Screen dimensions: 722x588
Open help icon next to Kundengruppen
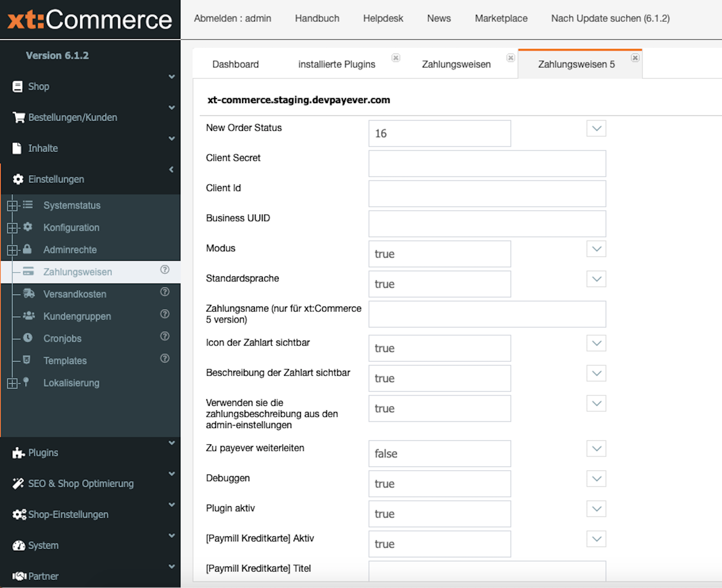tap(165, 314)
